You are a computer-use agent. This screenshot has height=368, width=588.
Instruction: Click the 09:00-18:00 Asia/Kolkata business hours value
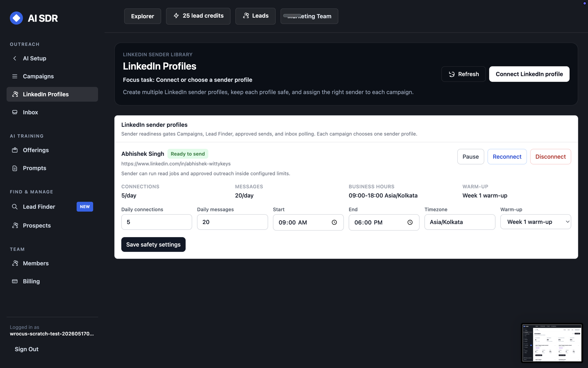pos(383,196)
